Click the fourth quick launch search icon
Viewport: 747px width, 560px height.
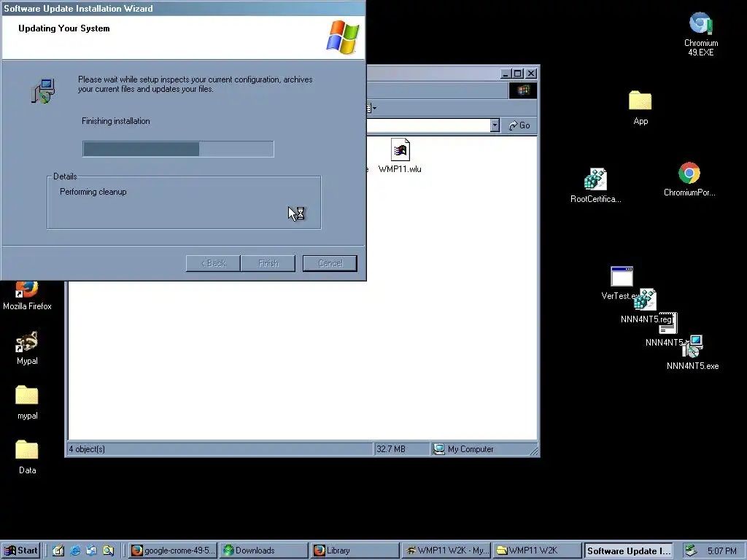point(108,551)
